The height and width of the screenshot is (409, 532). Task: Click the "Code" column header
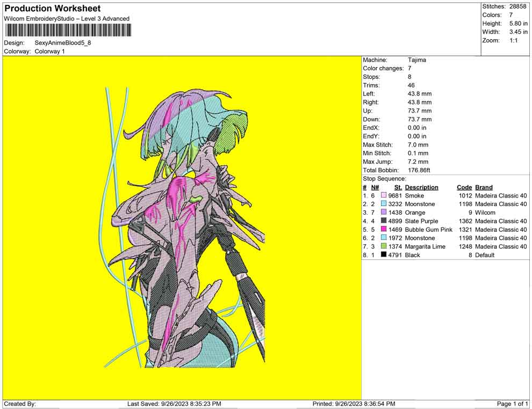(464, 187)
